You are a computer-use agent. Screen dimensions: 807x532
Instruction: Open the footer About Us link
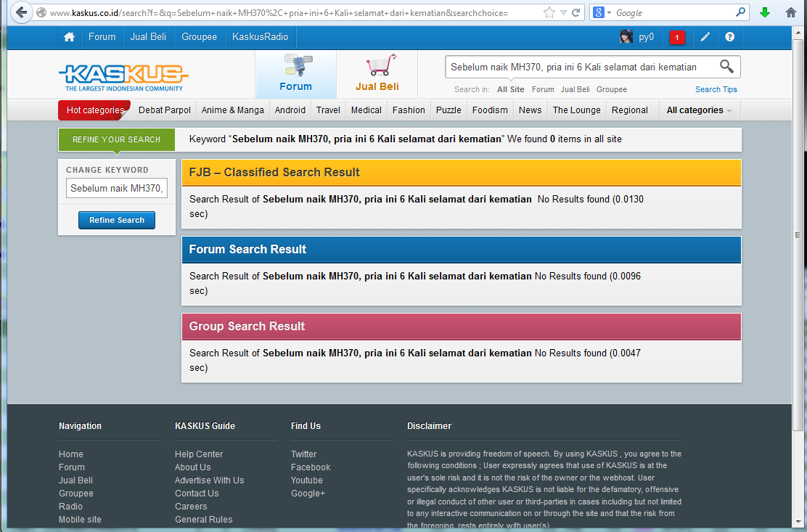tap(193, 467)
